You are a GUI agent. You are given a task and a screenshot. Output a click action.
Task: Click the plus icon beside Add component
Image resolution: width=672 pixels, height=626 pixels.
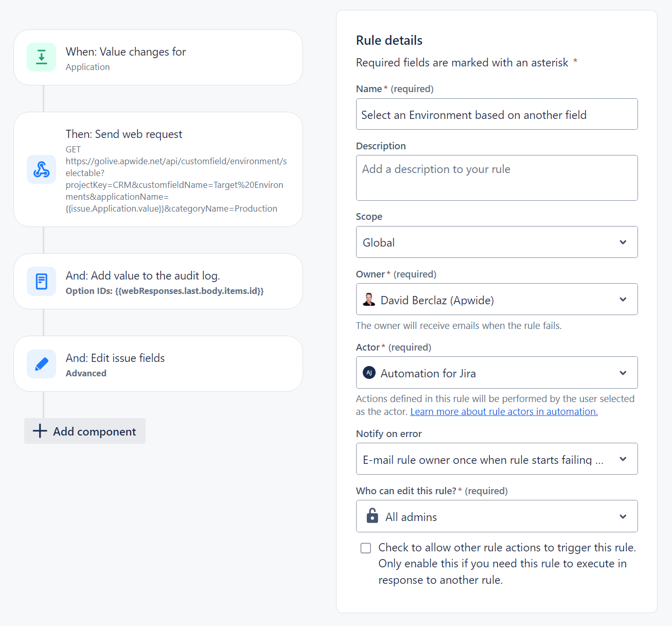point(40,431)
